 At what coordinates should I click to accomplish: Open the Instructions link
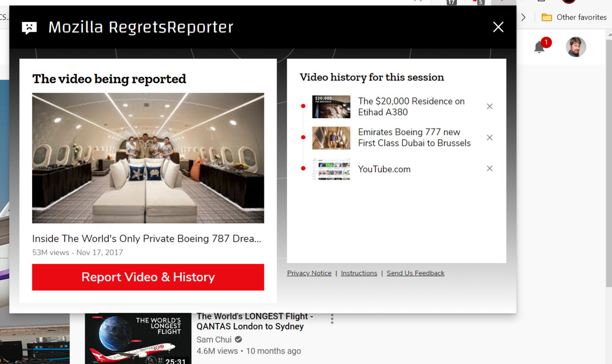coord(359,273)
